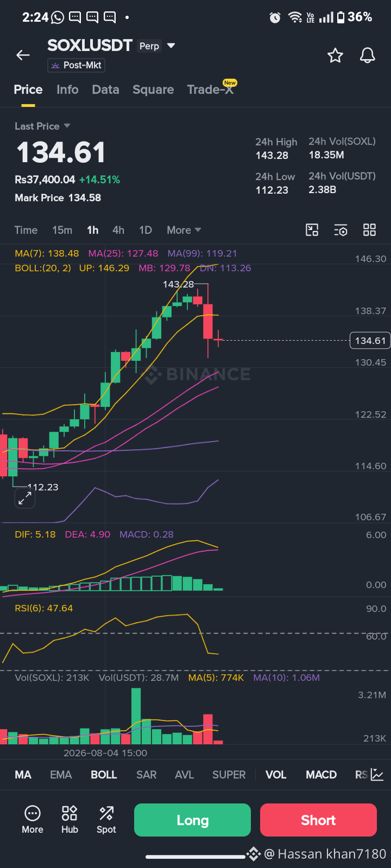Tap the Vol(SOXL): 213K label
391x868 pixels.
pyautogui.click(x=52, y=678)
